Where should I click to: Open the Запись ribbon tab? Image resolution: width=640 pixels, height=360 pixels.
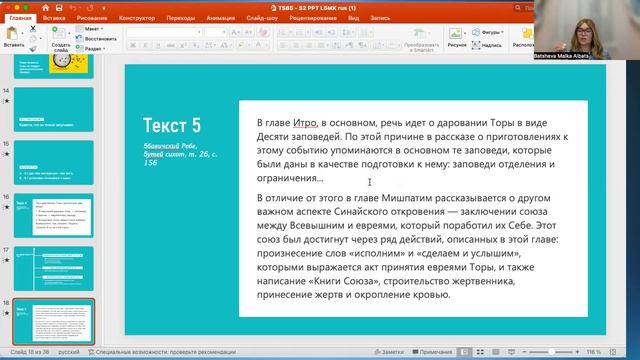(380, 18)
